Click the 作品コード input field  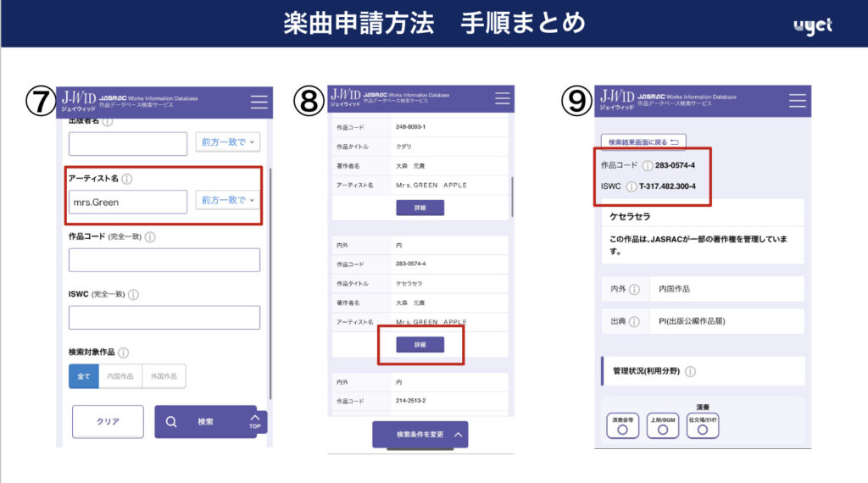(164, 260)
